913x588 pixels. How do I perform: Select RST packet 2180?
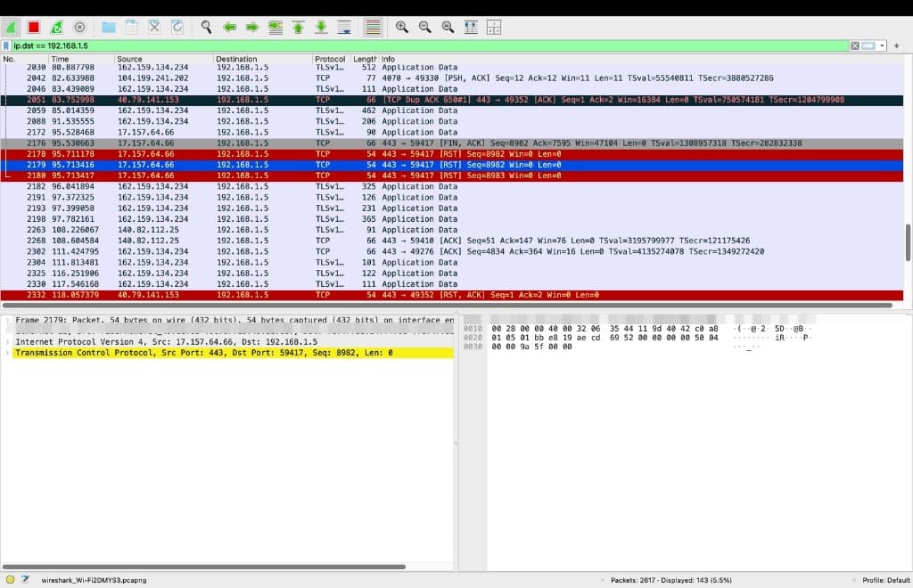click(452, 176)
